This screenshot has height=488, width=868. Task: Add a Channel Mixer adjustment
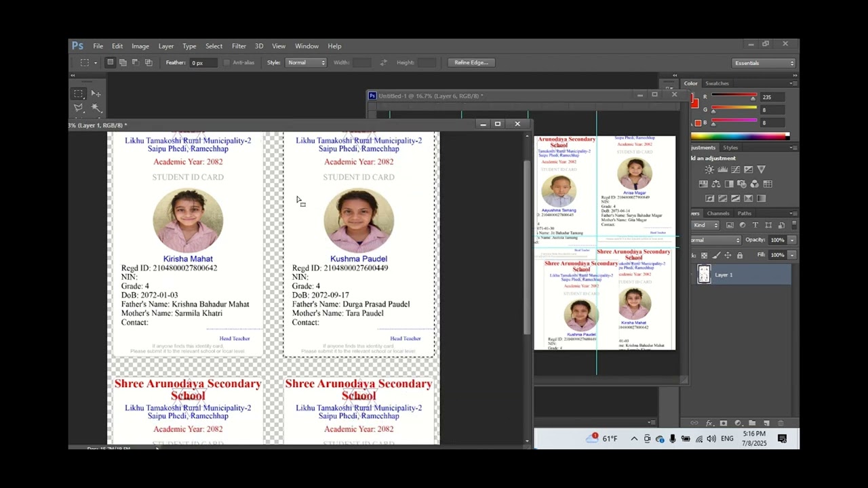[x=755, y=184]
